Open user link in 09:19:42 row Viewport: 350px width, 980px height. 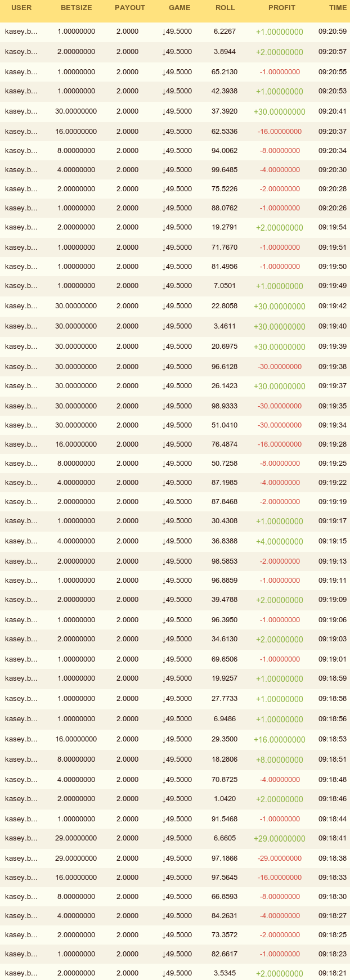coord(21,306)
